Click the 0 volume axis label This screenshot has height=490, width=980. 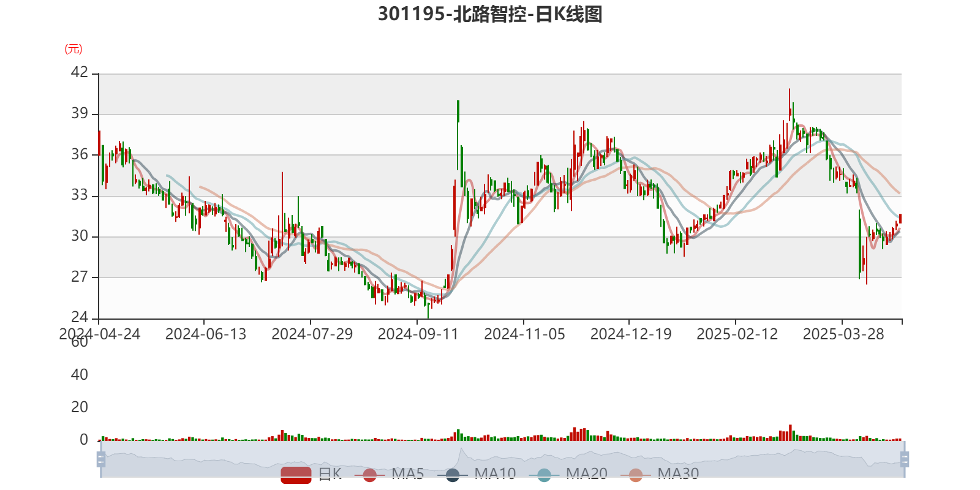[84, 440]
